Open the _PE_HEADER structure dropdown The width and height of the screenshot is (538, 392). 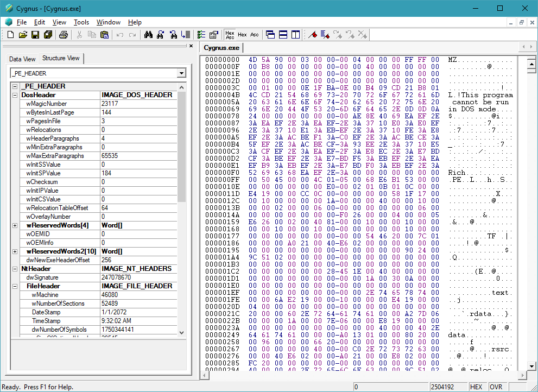[x=181, y=73]
